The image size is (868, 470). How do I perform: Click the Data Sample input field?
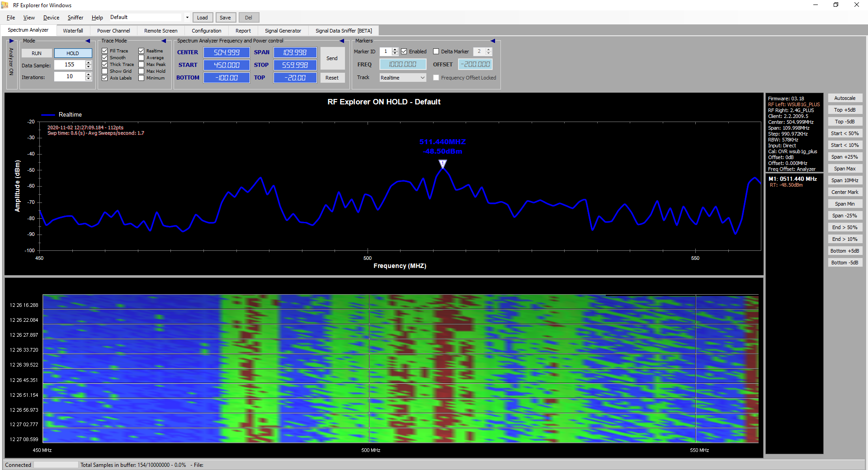tap(69, 65)
